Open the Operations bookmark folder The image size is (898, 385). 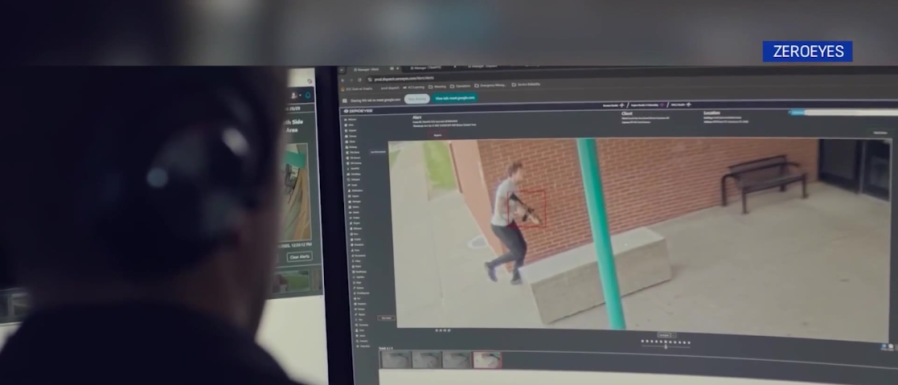(x=460, y=87)
